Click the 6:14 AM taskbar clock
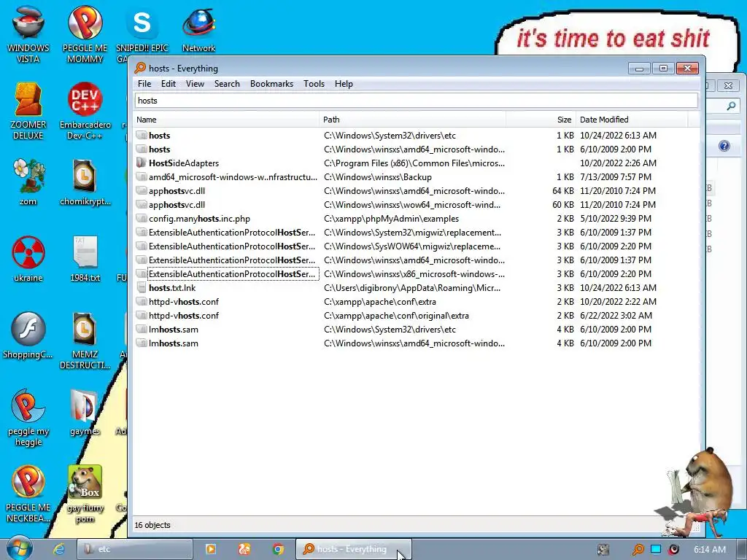Image resolution: width=747 pixels, height=560 pixels. [709, 550]
